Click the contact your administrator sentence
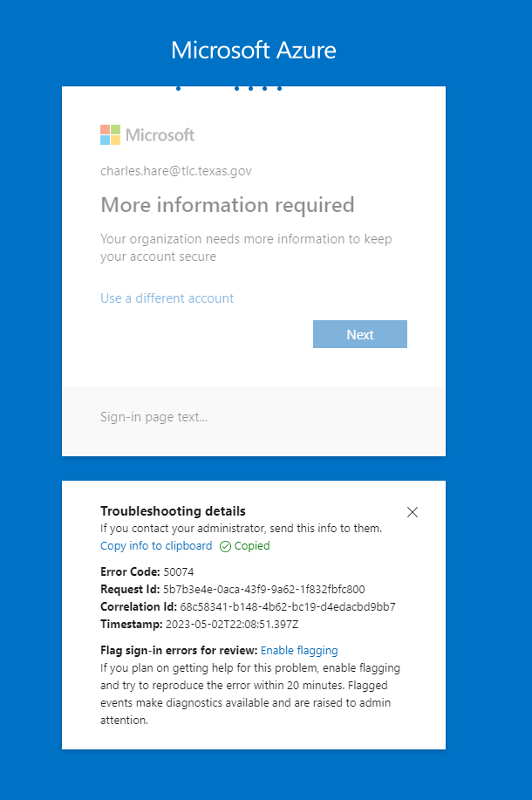This screenshot has height=800, width=532. pos(241,529)
